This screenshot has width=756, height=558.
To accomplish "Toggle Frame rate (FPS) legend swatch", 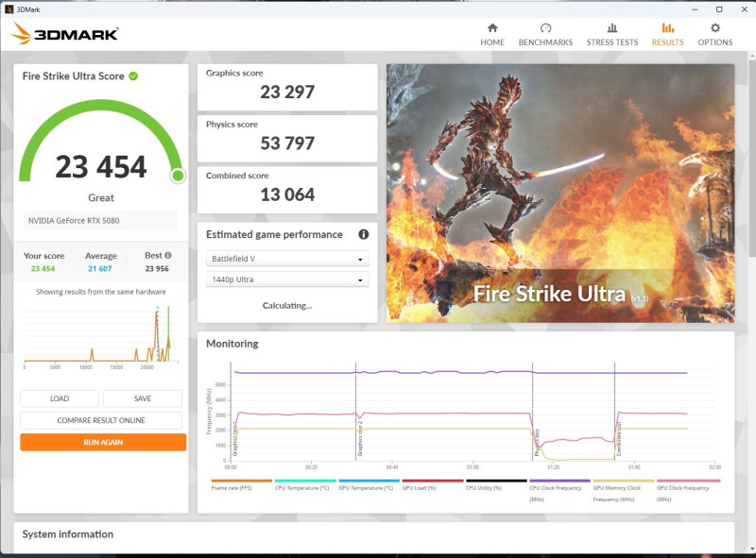I will pos(242,481).
